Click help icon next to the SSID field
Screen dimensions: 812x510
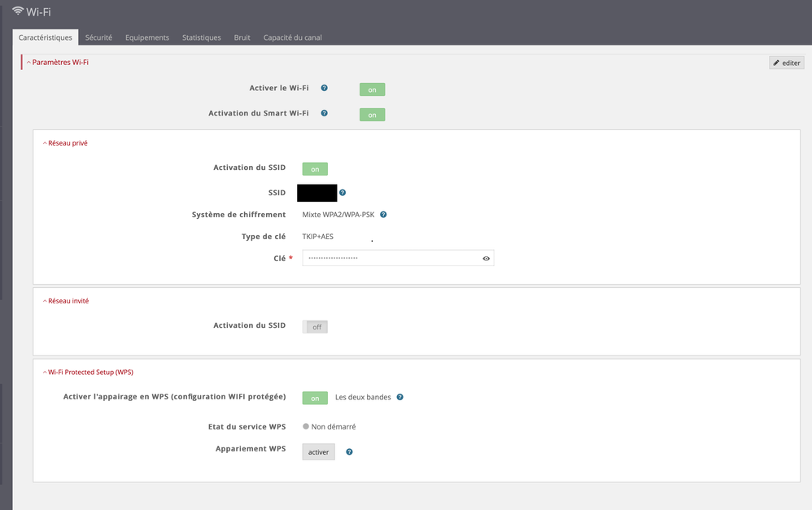coord(343,193)
